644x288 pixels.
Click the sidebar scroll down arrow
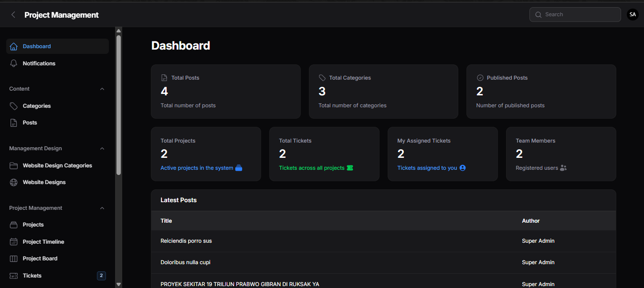click(118, 284)
